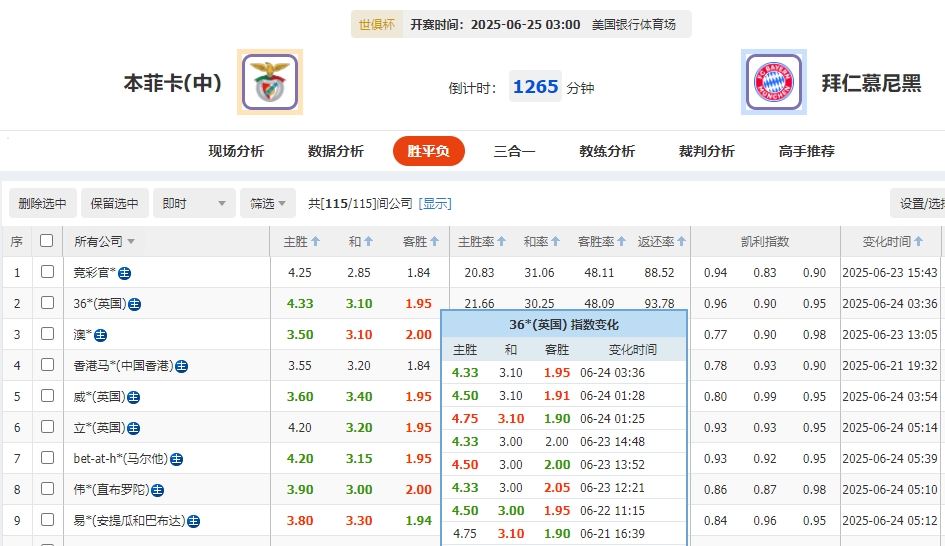Click the blue icon beside 澳*

[100, 335]
